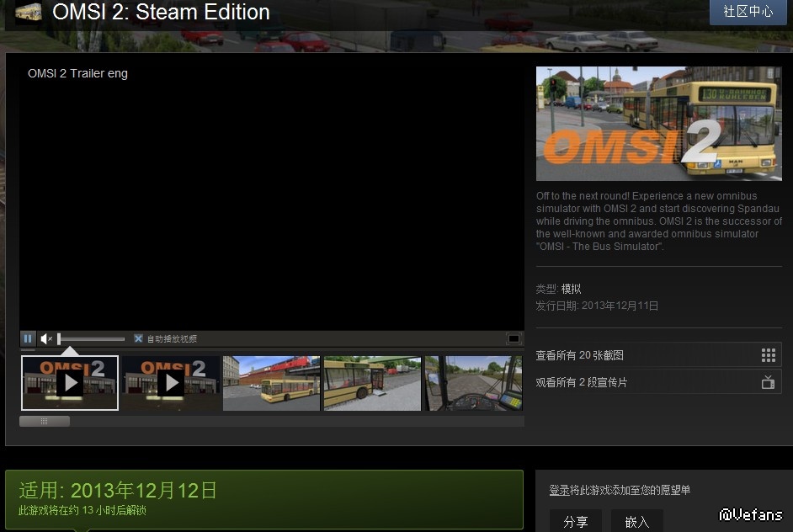
Task: Toggle fullscreen mode for the trailer
Action: click(x=514, y=339)
